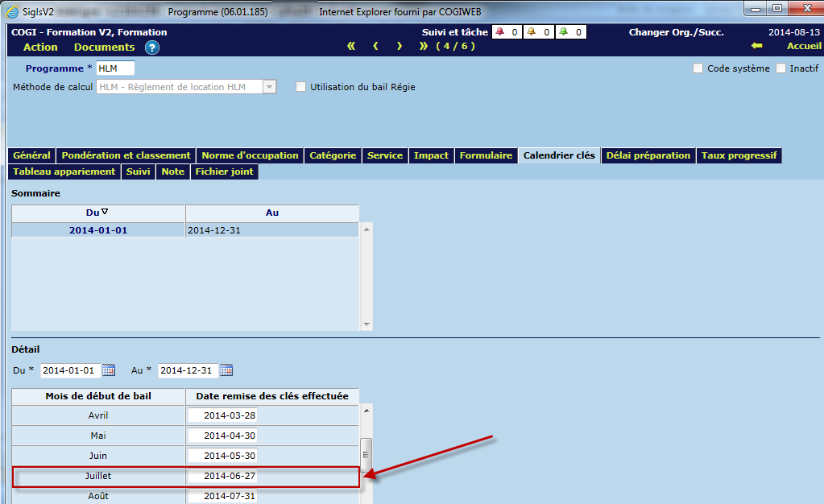
Task: Open the Documents menu
Action: tap(104, 48)
